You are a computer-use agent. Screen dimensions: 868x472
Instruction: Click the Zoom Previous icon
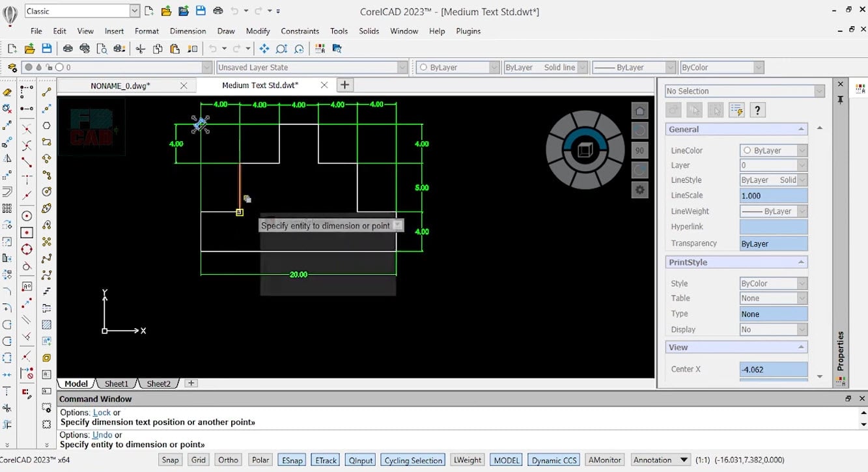[x=299, y=49]
